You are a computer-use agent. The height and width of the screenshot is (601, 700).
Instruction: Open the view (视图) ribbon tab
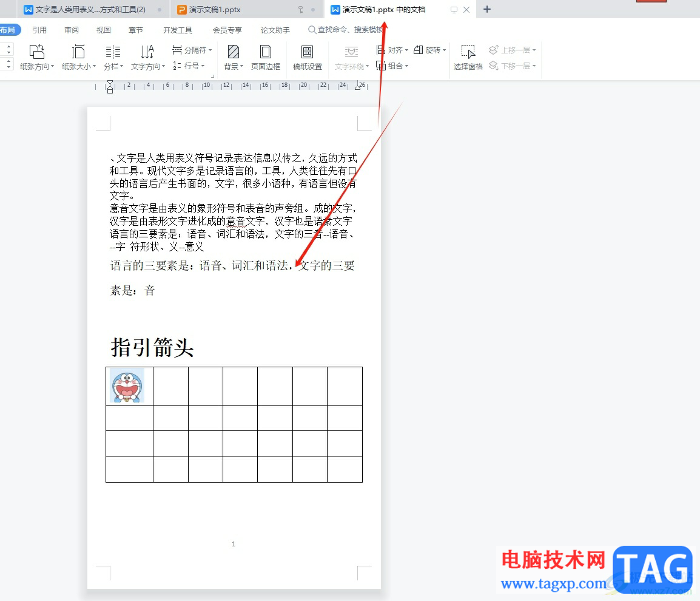(104, 30)
